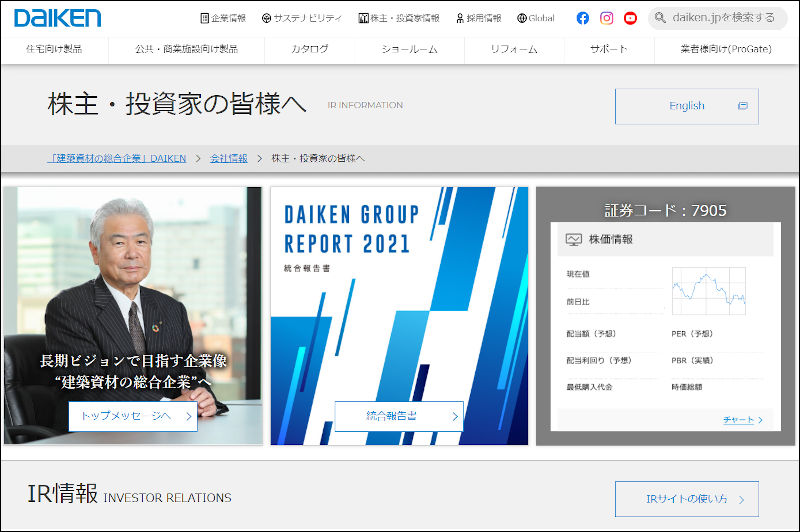Select the サポート navigation tab
Screen dimensions: 800x532
[x=609, y=49]
